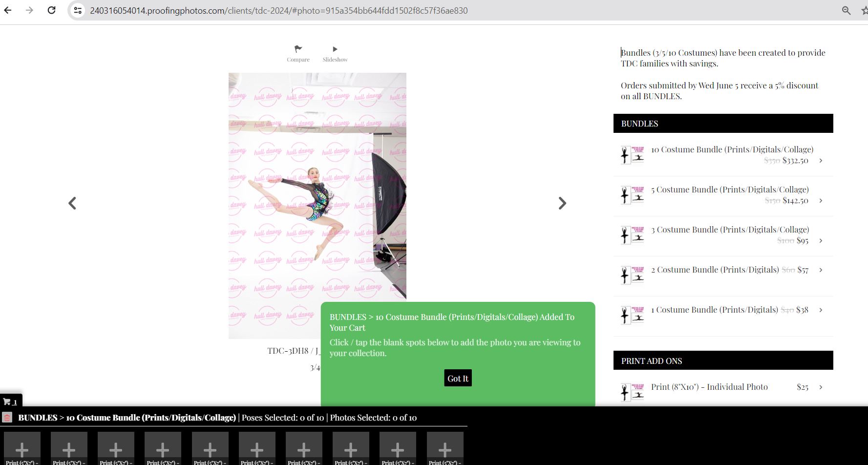Show the previous photo with left chevron
868x465 pixels.
[x=72, y=203]
